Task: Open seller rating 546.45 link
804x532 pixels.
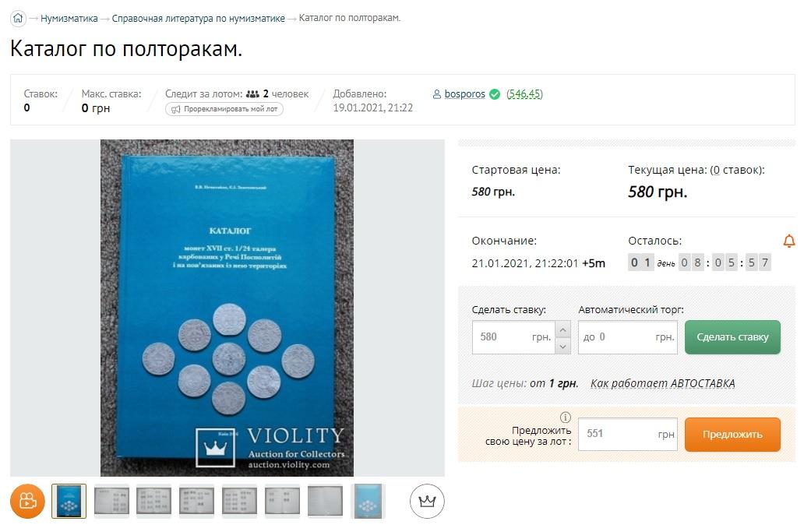Action: [x=524, y=94]
